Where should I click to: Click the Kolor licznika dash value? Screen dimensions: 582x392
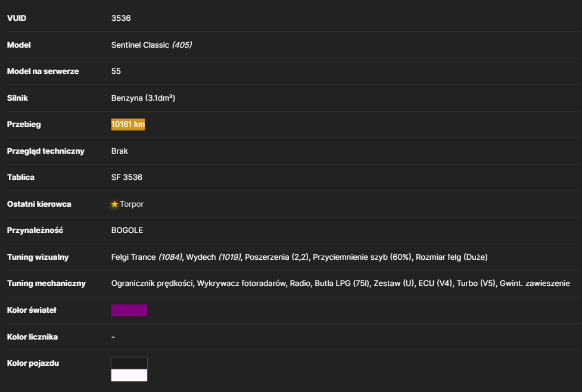click(113, 337)
